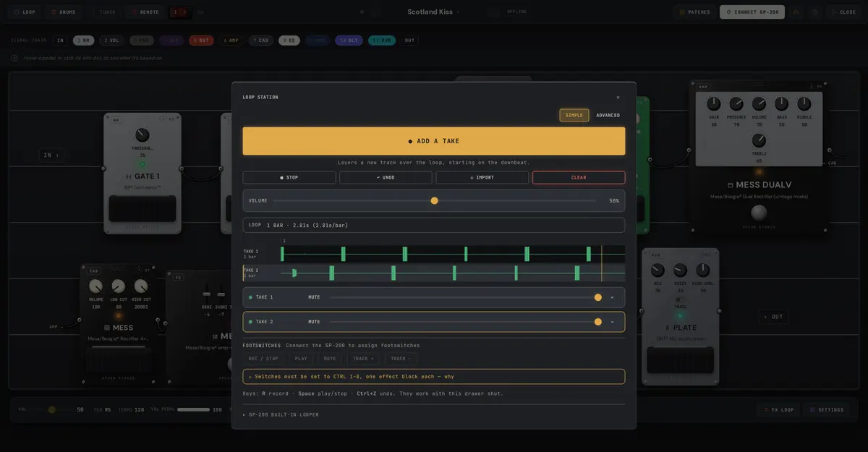Click the TRACK + footswitch assignment
The width and height of the screenshot is (868, 452).
coord(363,358)
